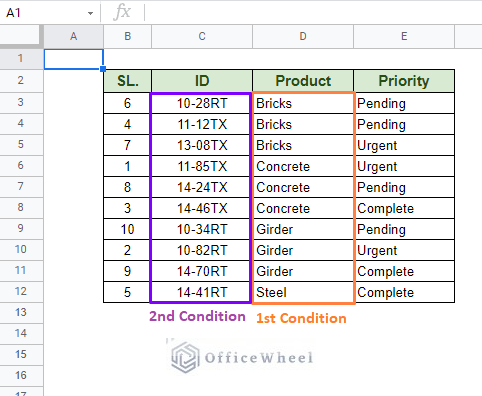Select row 3 header
482x396 pixels.
[21, 102]
